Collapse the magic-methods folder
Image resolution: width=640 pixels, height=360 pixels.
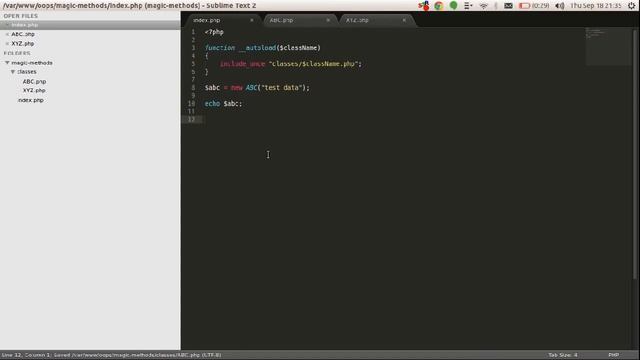[x=7, y=63]
